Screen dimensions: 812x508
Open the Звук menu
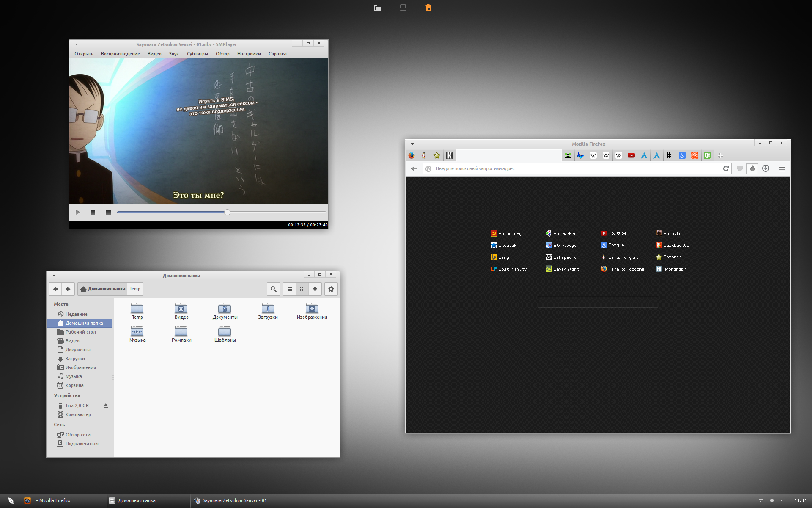(x=174, y=54)
